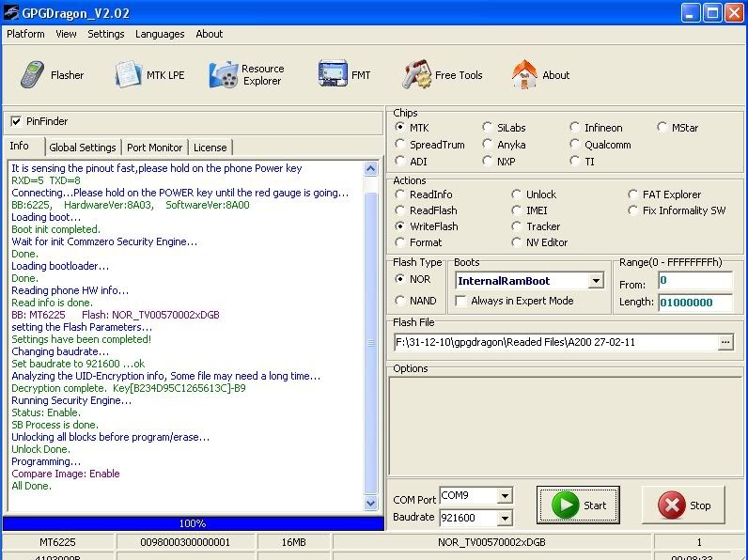Open the Flasher tool icon
Viewport: 748px width, 560px height.
(33, 75)
